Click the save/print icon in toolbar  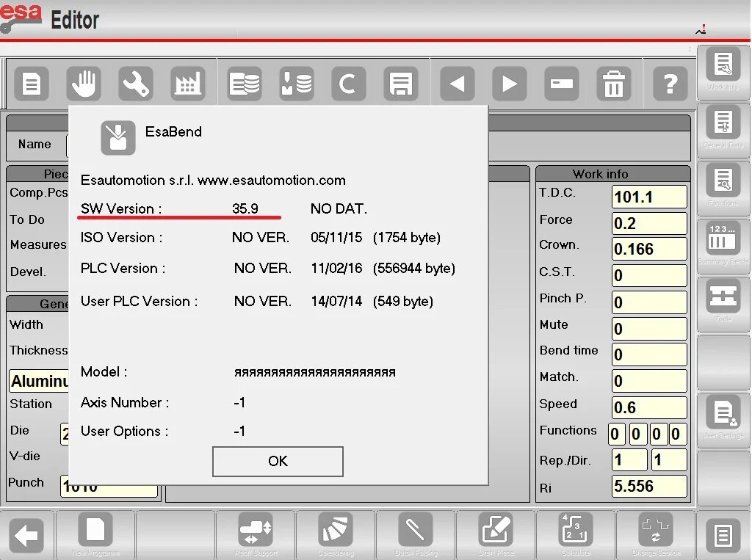click(x=401, y=84)
